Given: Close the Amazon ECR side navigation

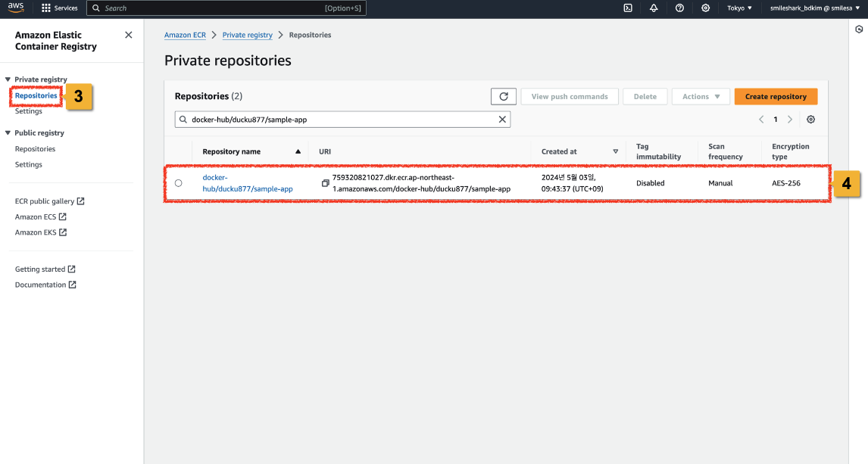Looking at the screenshot, I should coord(128,35).
